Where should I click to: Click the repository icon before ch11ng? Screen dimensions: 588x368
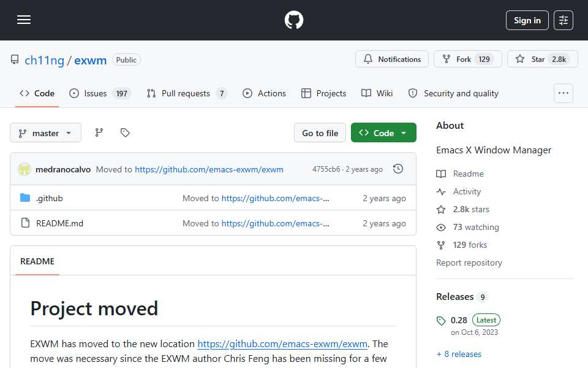pos(15,59)
